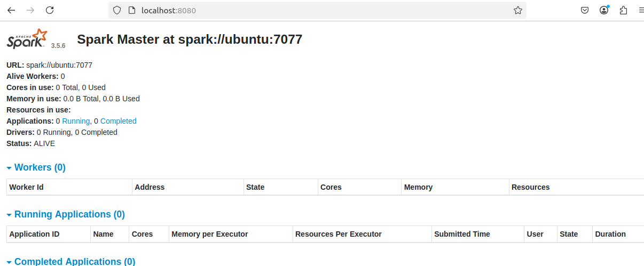Bookmark this page with the star icon

point(517,10)
